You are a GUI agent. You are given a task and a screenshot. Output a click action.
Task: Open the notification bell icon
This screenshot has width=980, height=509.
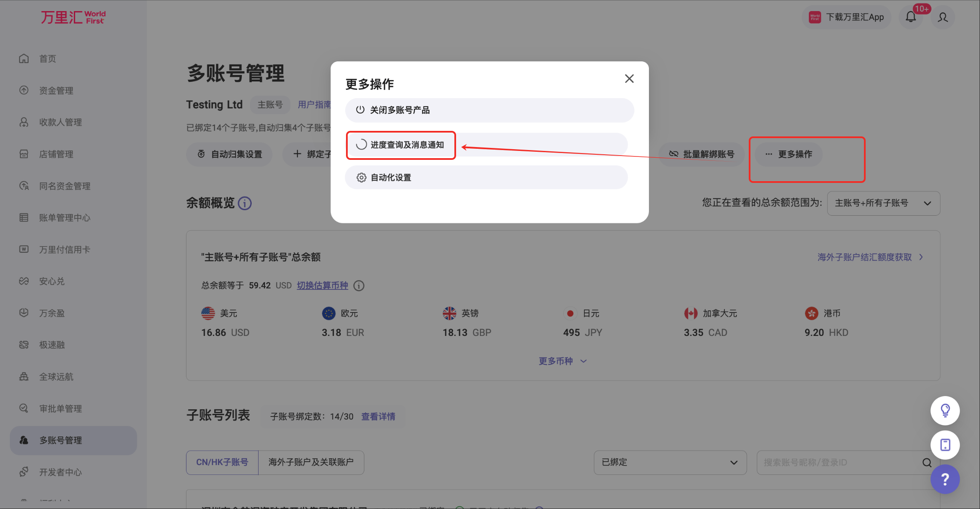pyautogui.click(x=911, y=17)
